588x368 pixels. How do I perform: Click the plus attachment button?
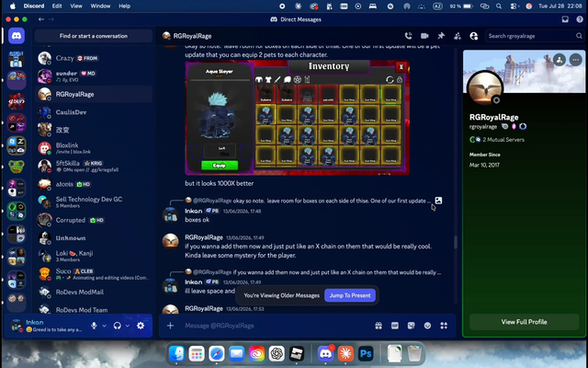pyautogui.click(x=170, y=326)
